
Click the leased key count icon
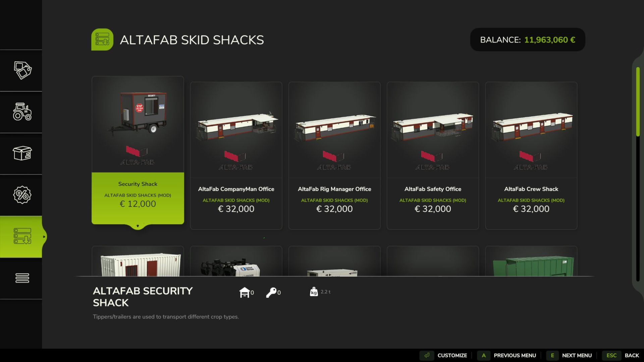(x=271, y=292)
